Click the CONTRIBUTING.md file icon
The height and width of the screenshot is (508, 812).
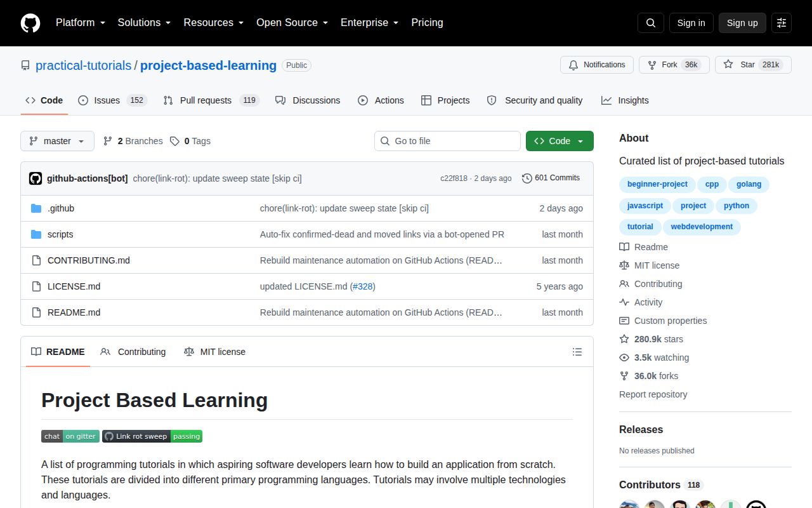tap(36, 260)
